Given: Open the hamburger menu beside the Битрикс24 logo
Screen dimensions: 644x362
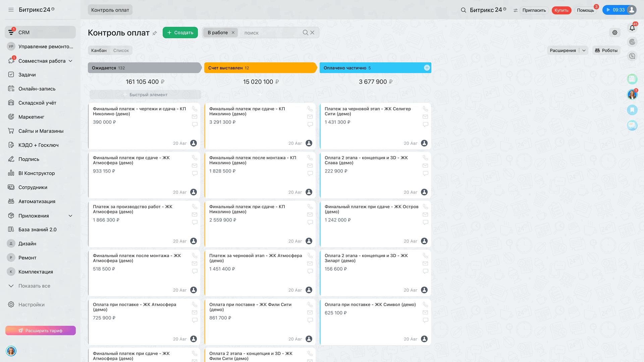Looking at the screenshot, I should pyautogui.click(x=11, y=10).
